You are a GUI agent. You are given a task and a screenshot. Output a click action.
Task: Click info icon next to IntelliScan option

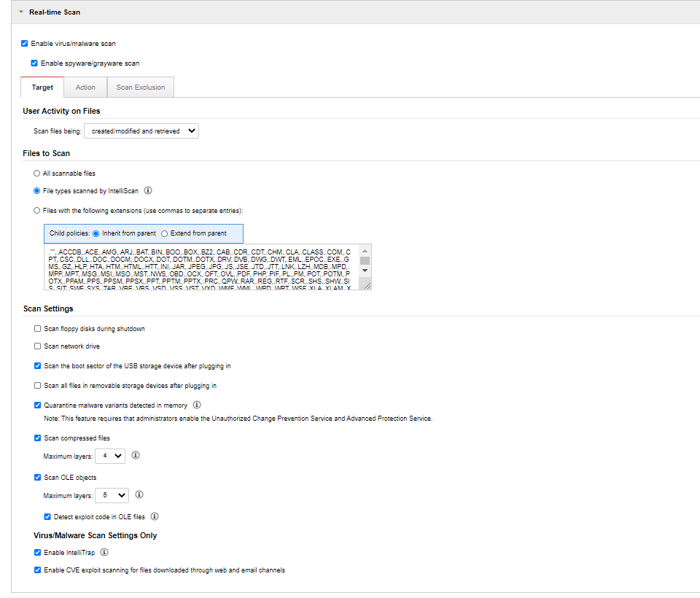click(148, 191)
